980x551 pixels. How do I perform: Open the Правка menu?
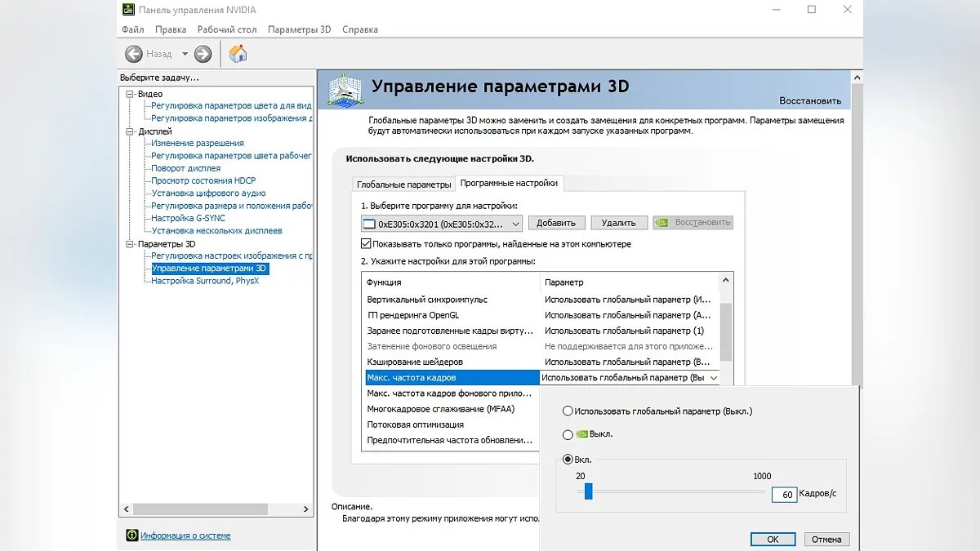point(171,29)
